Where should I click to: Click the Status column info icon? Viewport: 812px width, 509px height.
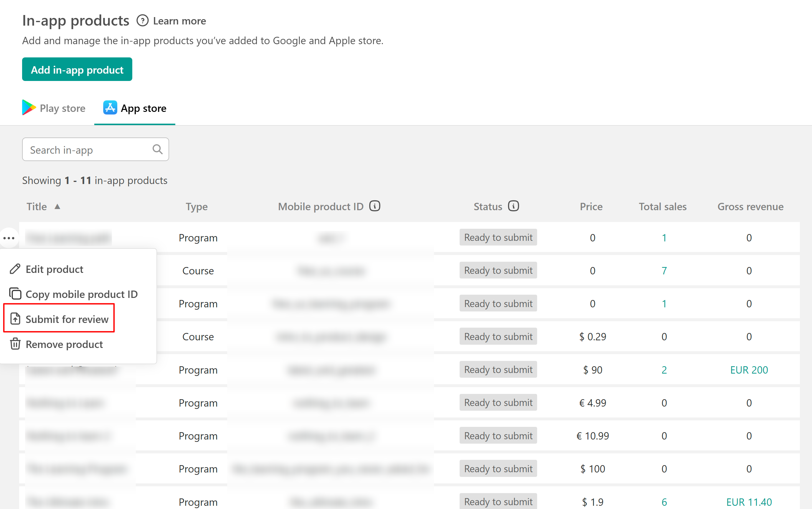point(513,206)
